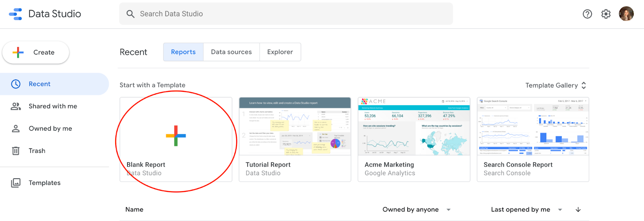This screenshot has height=221, width=644.
Task: Open the Search Console Report template thumbnail
Action: point(533,126)
